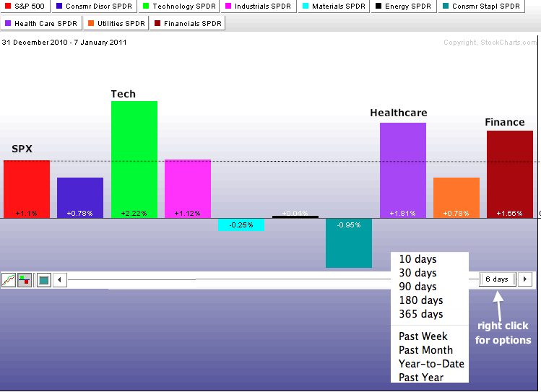
Task: Select Year-to-Date menu option
Action: (x=430, y=364)
